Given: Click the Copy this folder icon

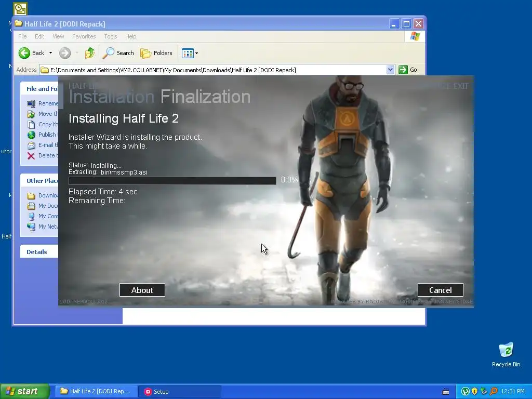Looking at the screenshot, I should (31, 125).
